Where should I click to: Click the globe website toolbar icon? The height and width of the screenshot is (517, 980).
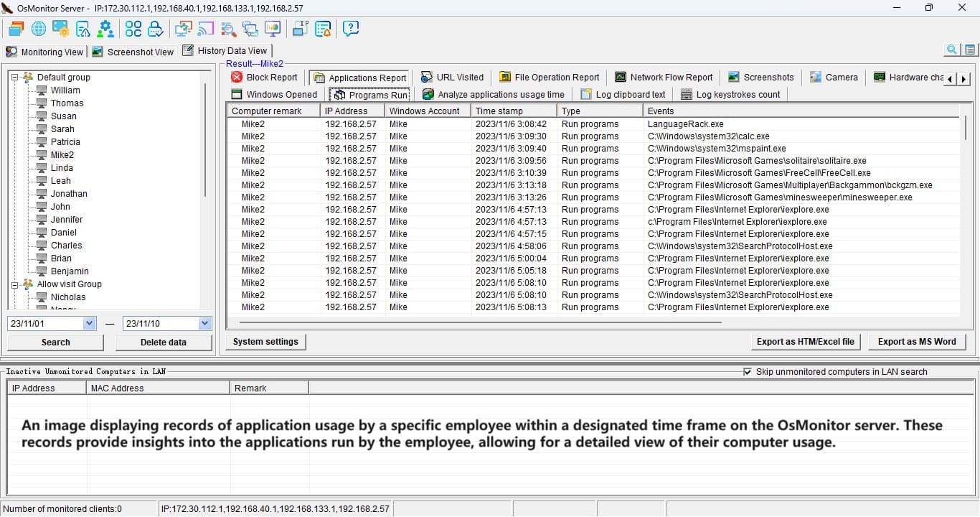38,29
